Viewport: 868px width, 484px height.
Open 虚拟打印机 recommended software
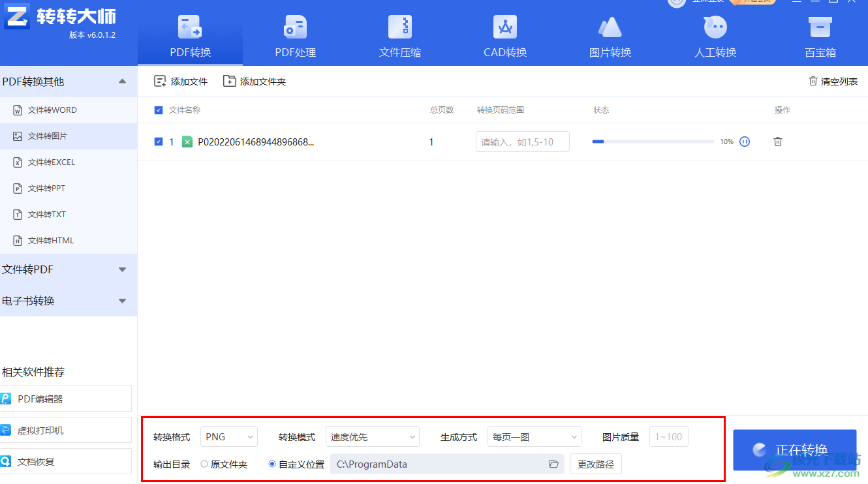66,430
